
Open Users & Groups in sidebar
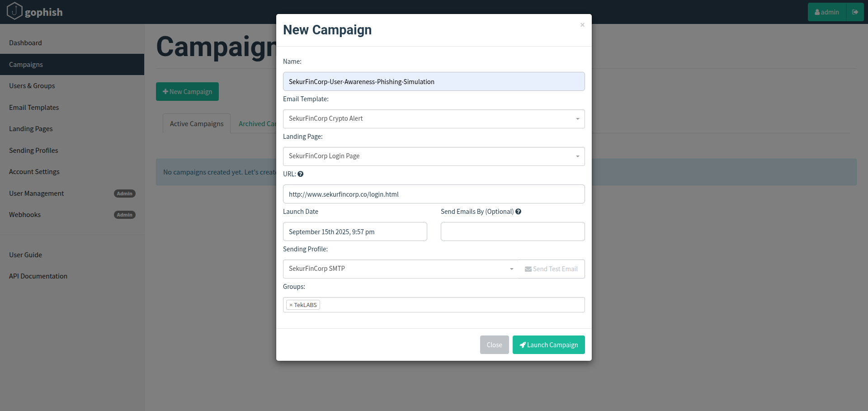click(x=32, y=86)
